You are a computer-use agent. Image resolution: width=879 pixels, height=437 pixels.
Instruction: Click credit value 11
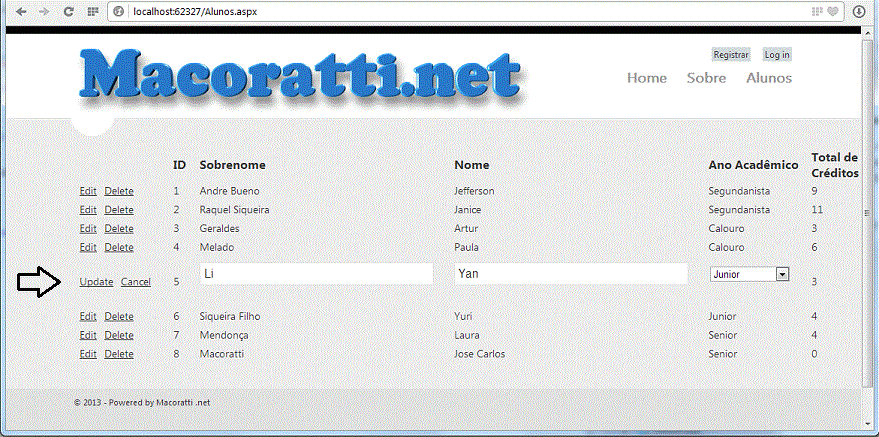pos(817,210)
